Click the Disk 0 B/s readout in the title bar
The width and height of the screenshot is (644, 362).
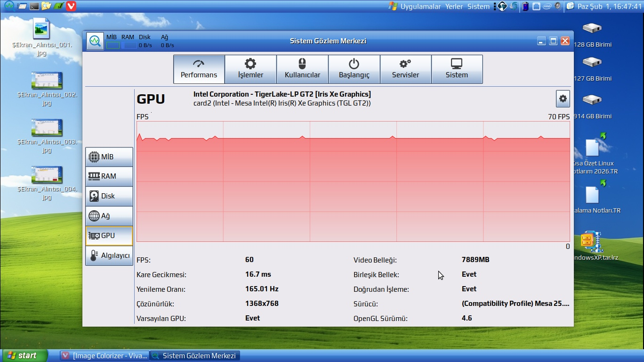click(145, 45)
